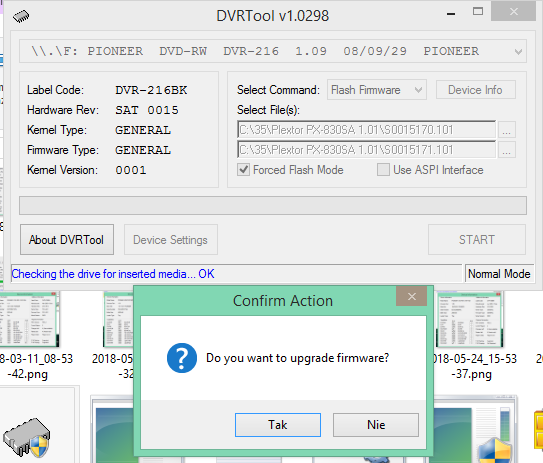
Task: Confirm firmware upgrade with Tak
Action: tap(278, 425)
